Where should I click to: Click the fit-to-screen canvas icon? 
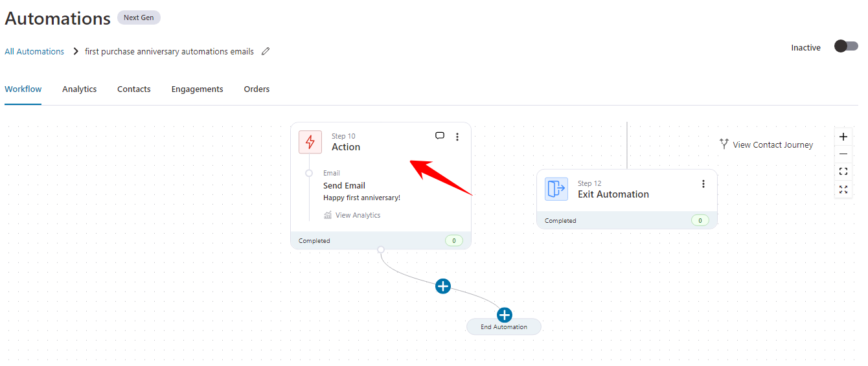point(843,172)
